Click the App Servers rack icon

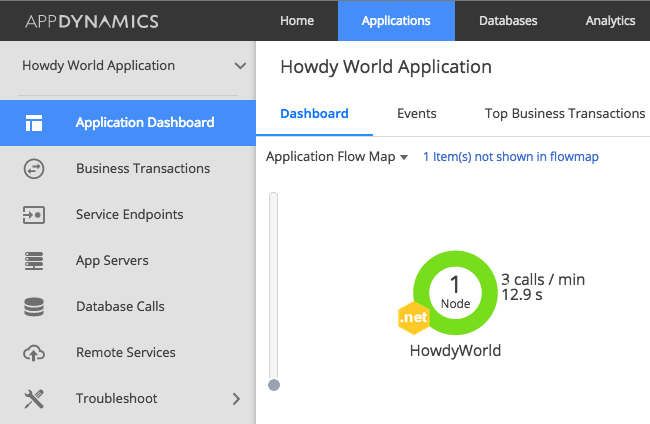[34, 261]
